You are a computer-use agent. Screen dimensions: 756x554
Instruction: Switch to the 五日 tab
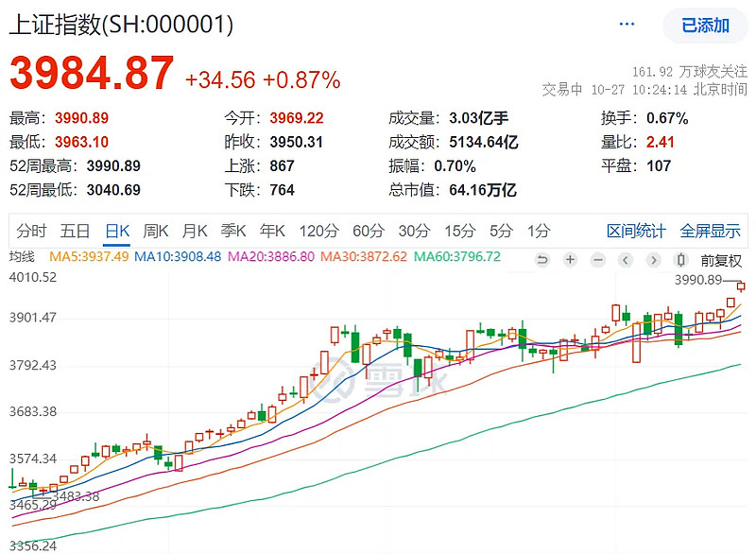75,231
